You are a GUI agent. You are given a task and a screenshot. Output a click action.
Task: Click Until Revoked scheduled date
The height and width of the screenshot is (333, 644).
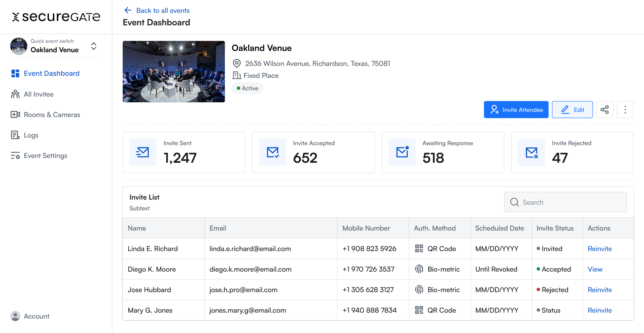496,269
